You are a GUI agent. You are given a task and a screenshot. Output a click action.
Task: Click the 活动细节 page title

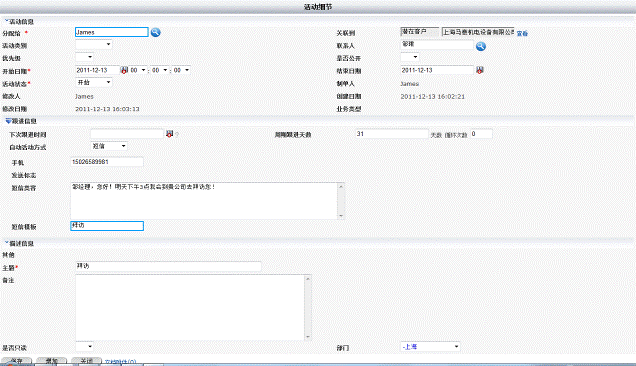pos(318,7)
